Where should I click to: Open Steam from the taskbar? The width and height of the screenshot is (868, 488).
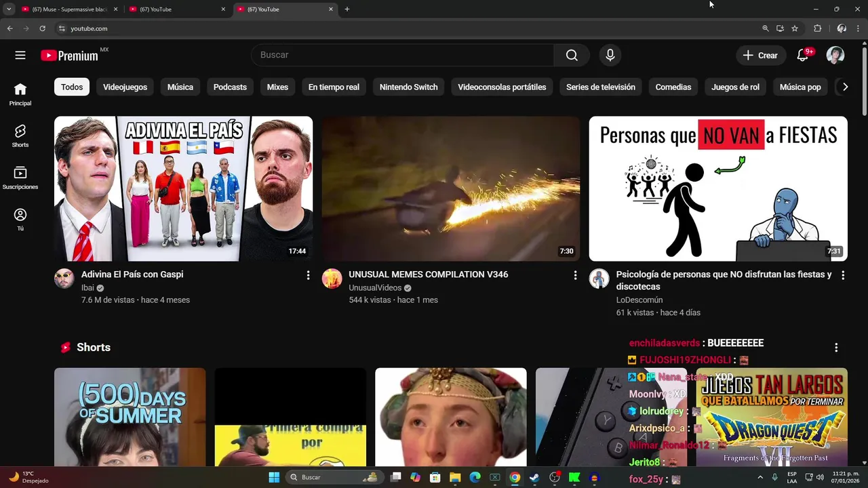(534, 477)
